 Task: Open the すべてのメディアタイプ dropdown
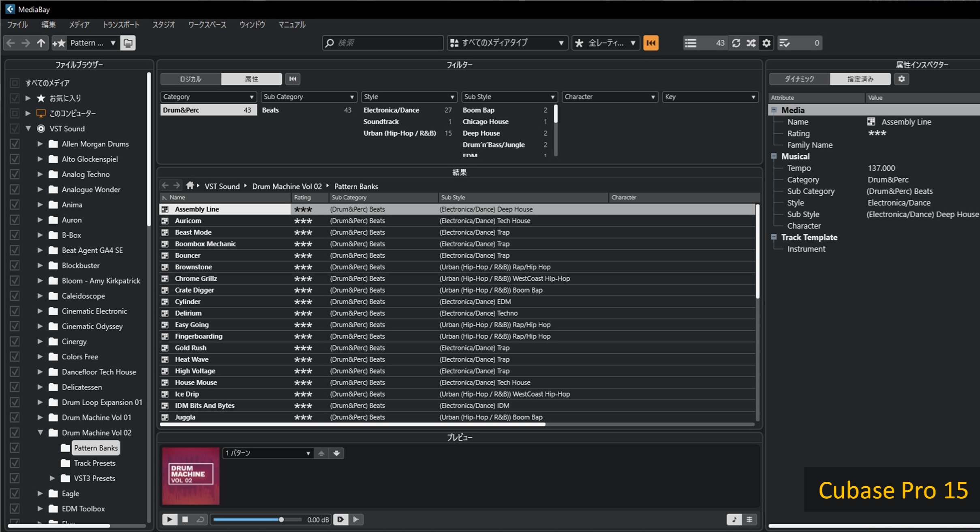pos(507,43)
